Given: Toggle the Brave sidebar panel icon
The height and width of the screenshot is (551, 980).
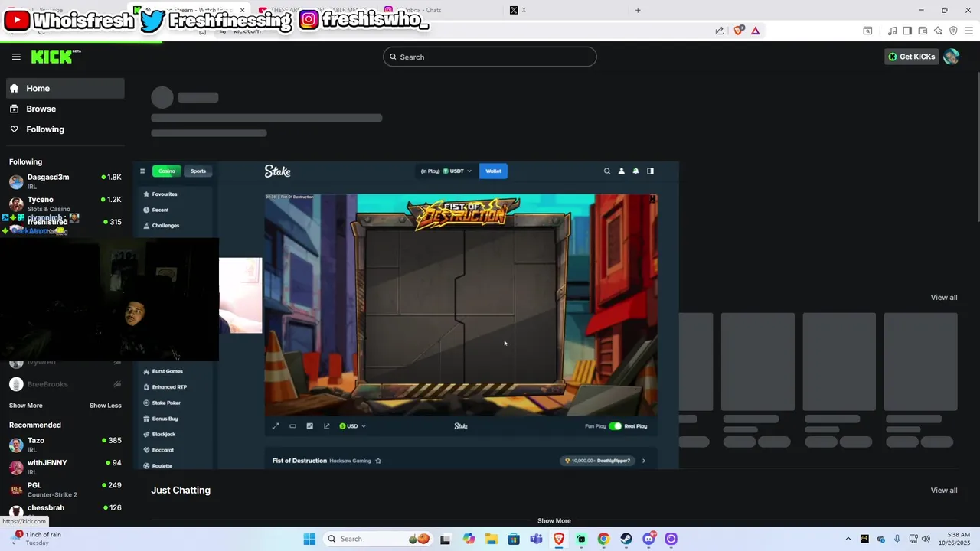Looking at the screenshot, I should 907,31.
